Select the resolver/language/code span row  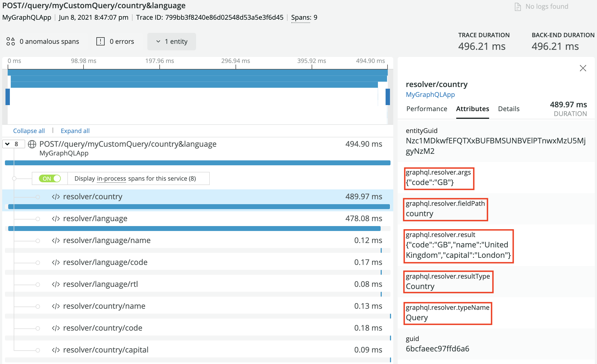pyautogui.click(x=105, y=262)
